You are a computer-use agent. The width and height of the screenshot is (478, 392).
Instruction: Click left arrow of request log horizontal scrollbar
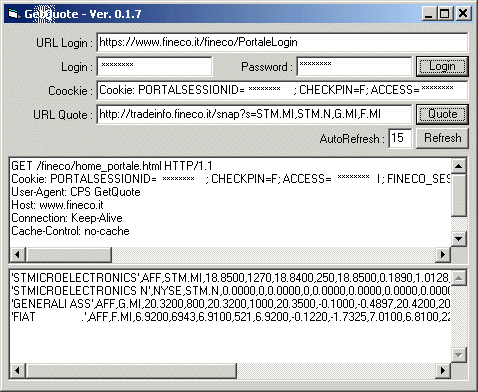17,255
